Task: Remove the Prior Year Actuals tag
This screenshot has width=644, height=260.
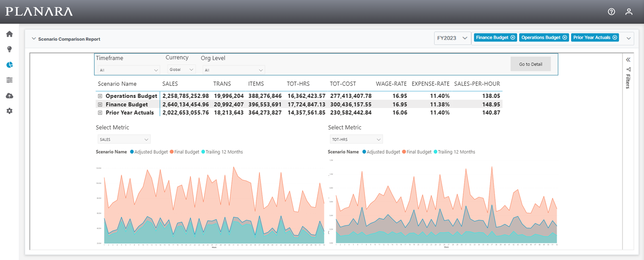Action: pyautogui.click(x=615, y=37)
